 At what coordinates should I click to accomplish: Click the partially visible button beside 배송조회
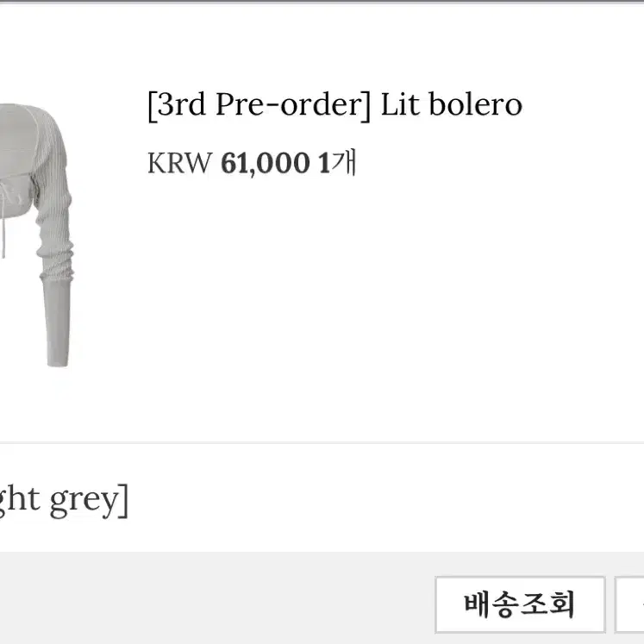(629, 604)
